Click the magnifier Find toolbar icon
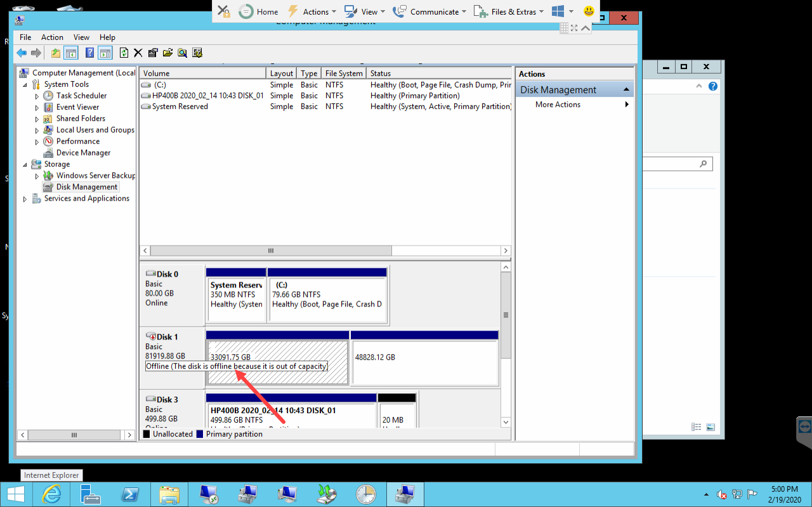The width and height of the screenshot is (812, 507). coord(183,53)
